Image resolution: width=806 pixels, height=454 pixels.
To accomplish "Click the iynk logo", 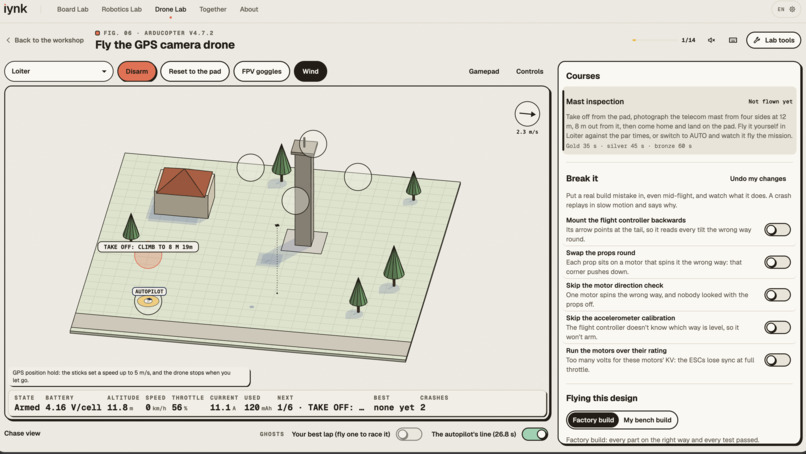I will pyautogui.click(x=15, y=9).
